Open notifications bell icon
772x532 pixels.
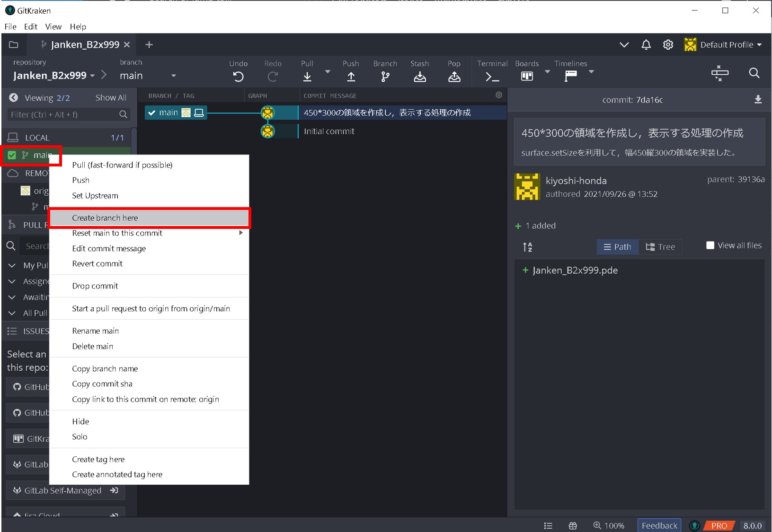pyautogui.click(x=646, y=45)
